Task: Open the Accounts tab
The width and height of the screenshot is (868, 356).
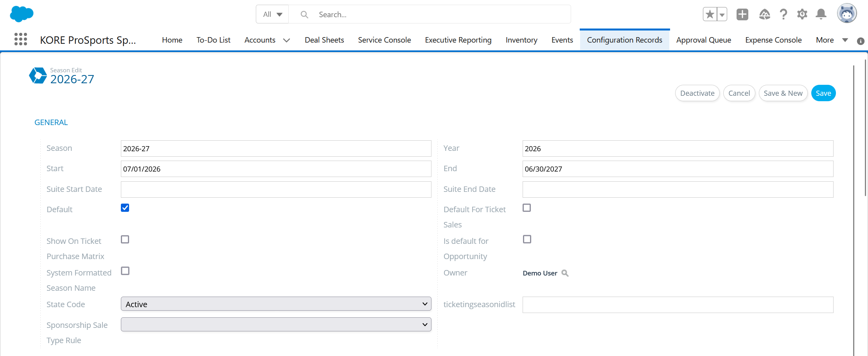Action: point(260,40)
